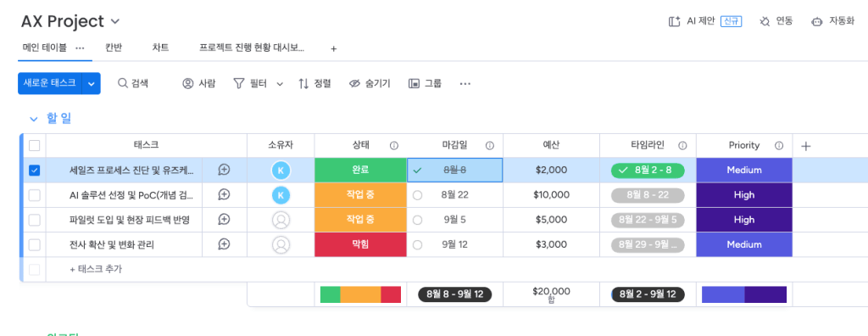Switch to 메인 테이블 tab
Screen dimensions: 868x336
[x=44, y=48]
